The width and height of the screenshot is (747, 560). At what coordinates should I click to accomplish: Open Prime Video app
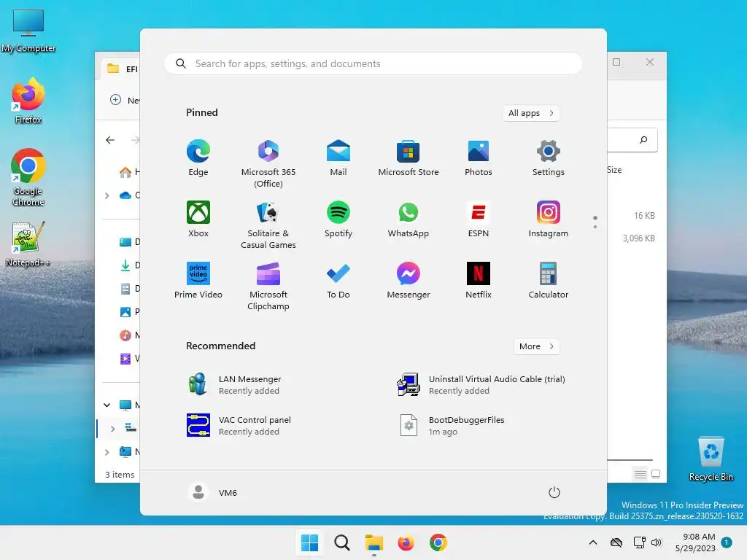click(x=198, y=281)
